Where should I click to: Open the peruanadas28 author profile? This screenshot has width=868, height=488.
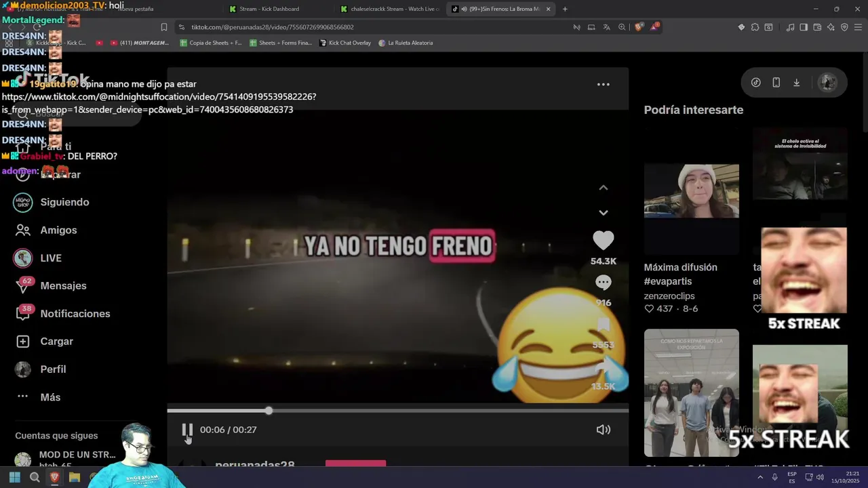(x=254, y=464)
